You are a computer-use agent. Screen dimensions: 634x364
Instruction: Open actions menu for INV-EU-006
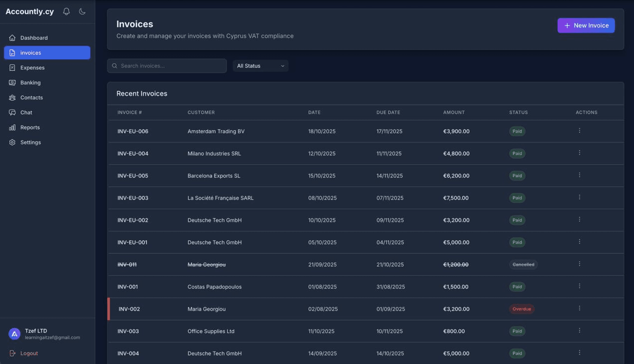579,131
